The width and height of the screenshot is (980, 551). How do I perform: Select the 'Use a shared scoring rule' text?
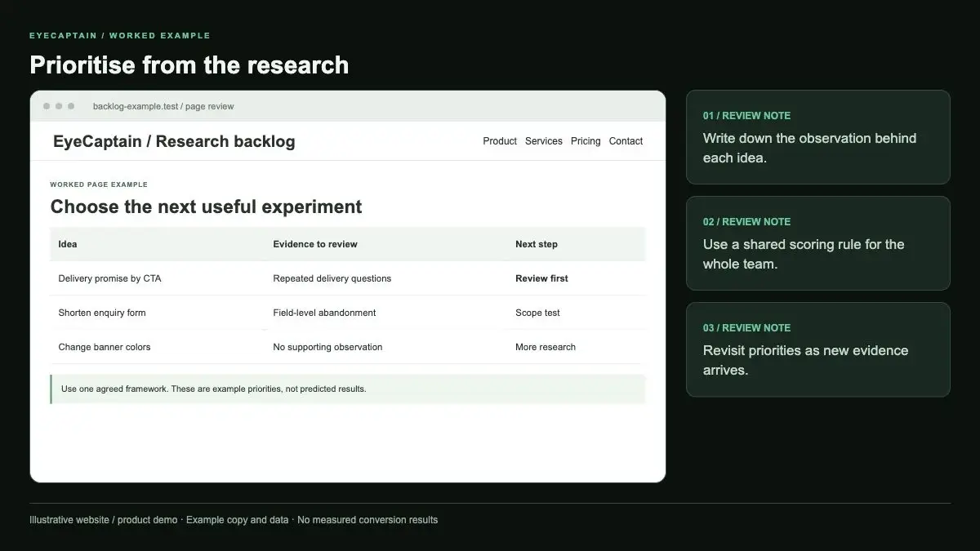coord(804,254)
